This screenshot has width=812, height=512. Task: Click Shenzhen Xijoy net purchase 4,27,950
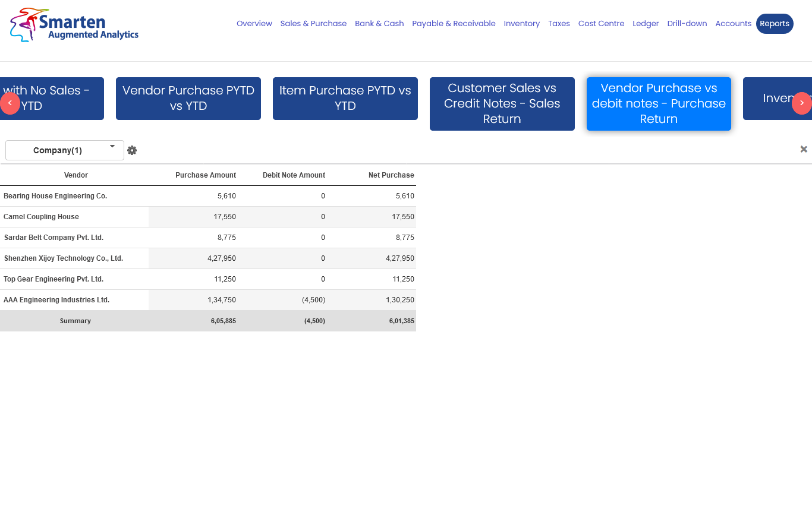coord(400,258)
